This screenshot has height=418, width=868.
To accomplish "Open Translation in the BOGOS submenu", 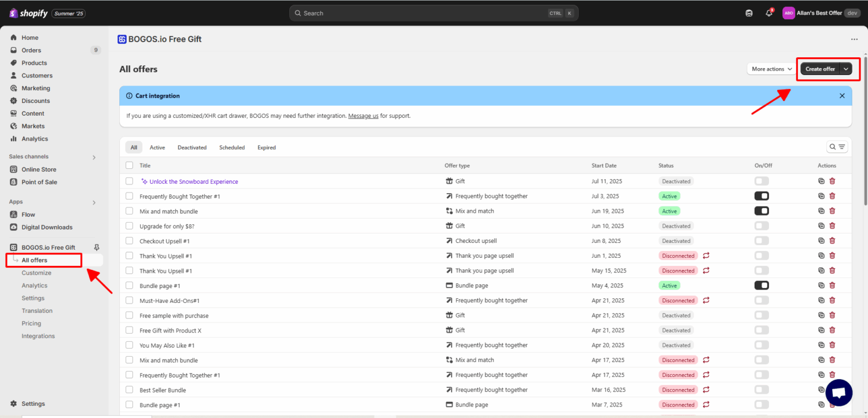I will pos(37,310).
